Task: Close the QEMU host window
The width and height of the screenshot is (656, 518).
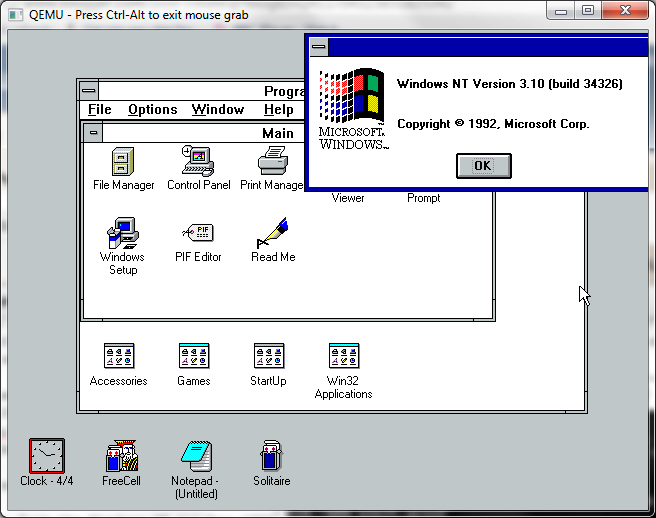Action: click(625, 10)
